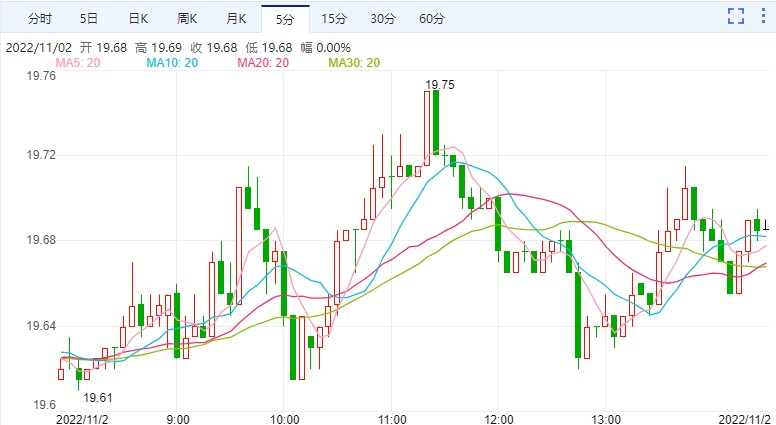
Task: Open the vertical three-dot more menu
Action: pos(763,16)
